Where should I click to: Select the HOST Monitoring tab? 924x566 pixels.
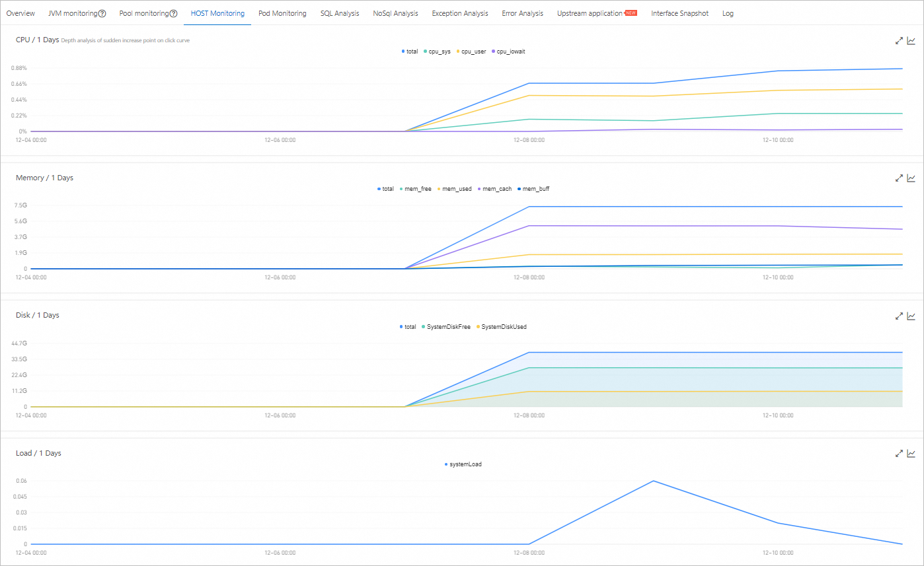217,13
